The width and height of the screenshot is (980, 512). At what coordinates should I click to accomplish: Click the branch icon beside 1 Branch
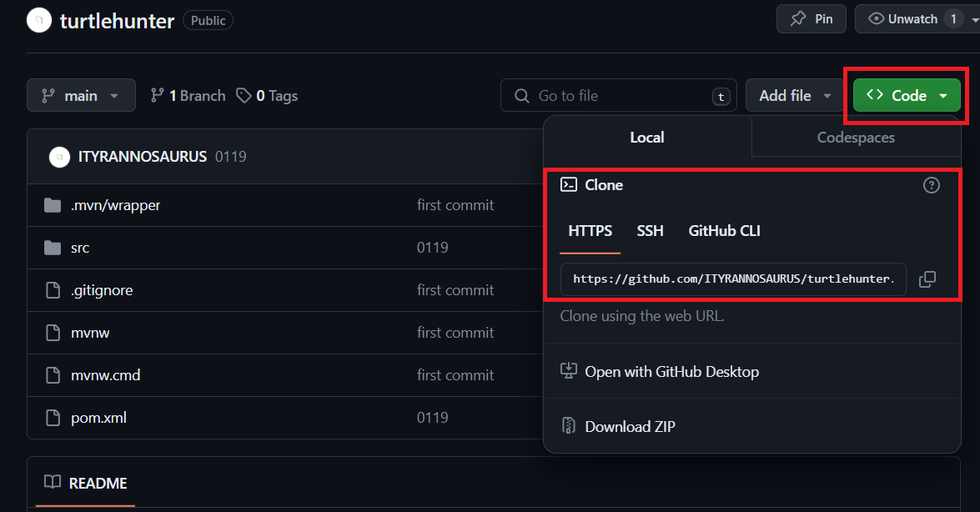[x=157, y=95]
